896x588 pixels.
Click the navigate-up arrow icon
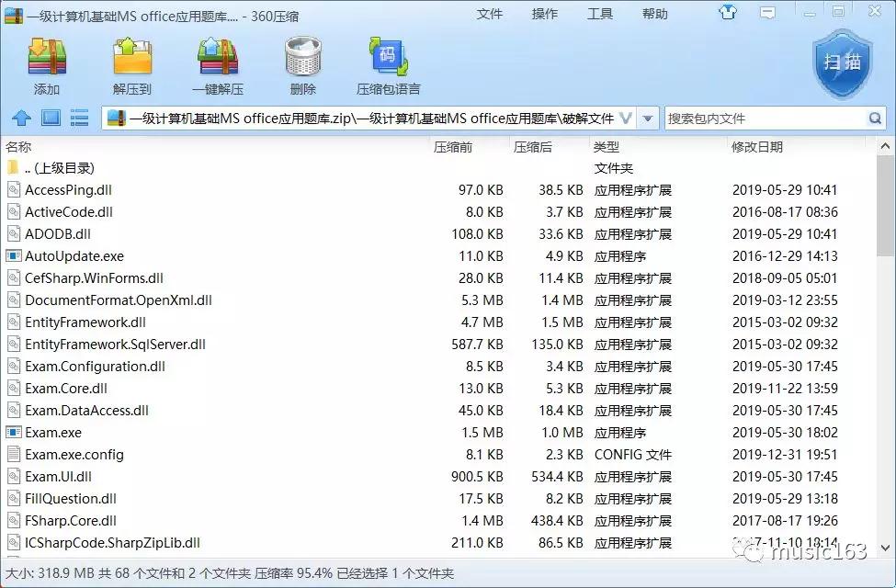pos(21,118)
